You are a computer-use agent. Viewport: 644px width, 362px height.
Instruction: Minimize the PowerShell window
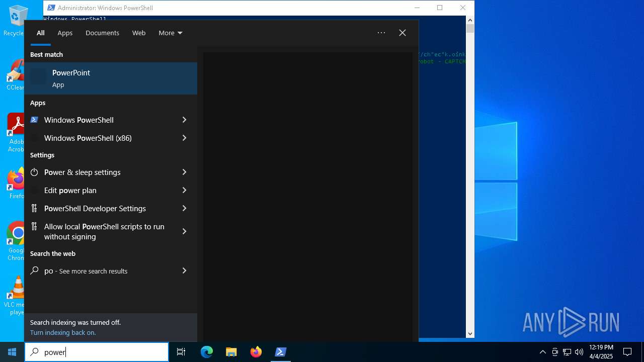(417, 8)
